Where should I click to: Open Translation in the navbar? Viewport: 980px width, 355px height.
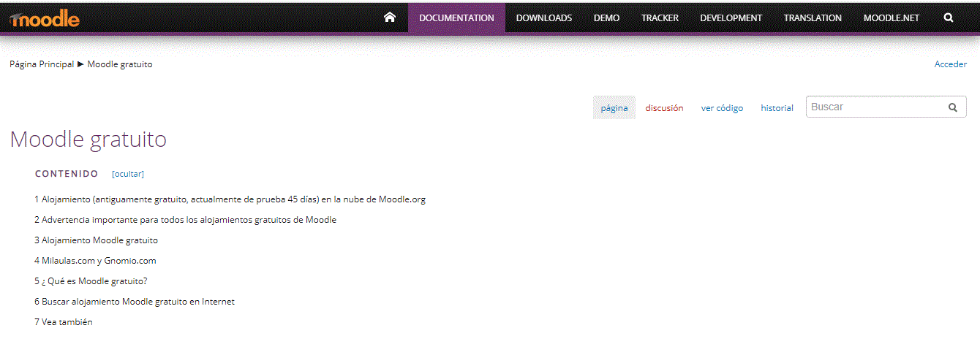[813, 18]
